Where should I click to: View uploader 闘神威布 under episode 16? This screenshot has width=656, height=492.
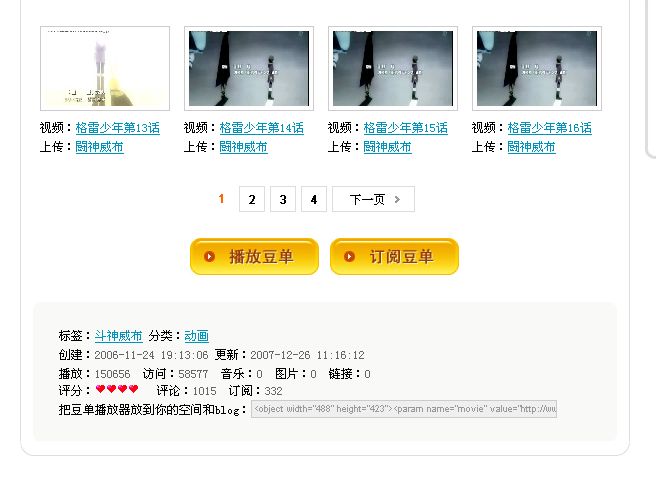click(531, 147)
